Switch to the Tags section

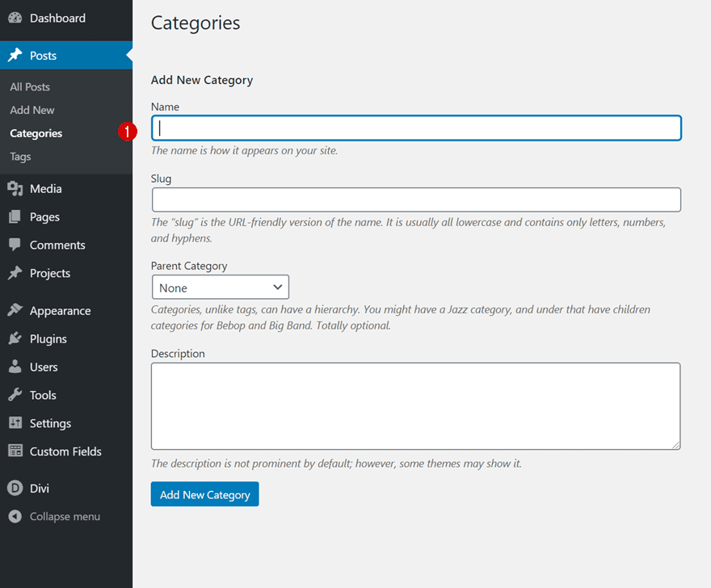pos(18,156)
